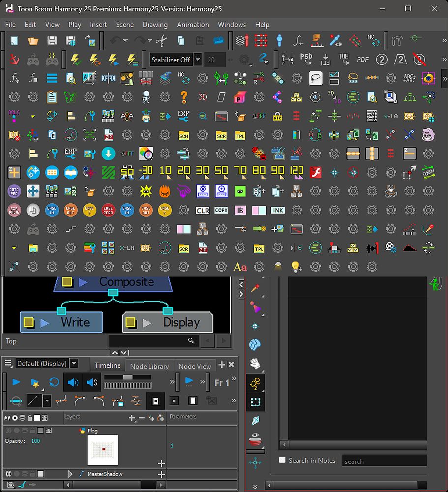
Task: Open the Windows menu
Action: 232,25
